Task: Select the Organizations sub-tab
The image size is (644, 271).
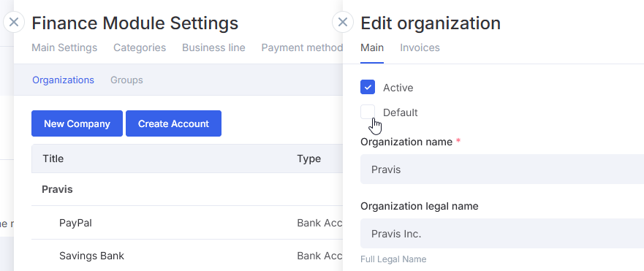Action: (64, 80)
